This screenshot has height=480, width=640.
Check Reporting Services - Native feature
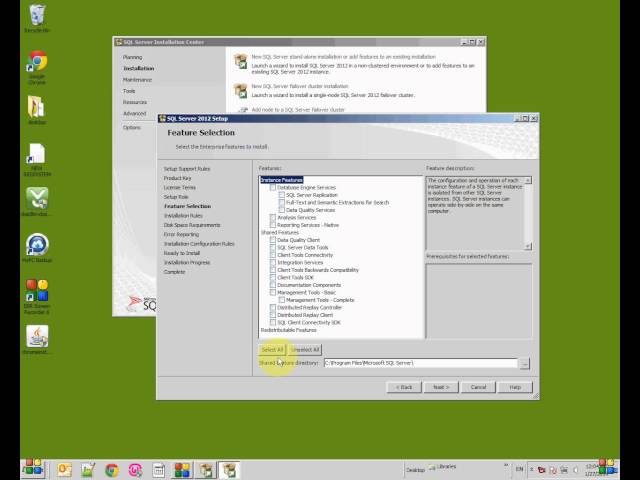pos(273,225)
